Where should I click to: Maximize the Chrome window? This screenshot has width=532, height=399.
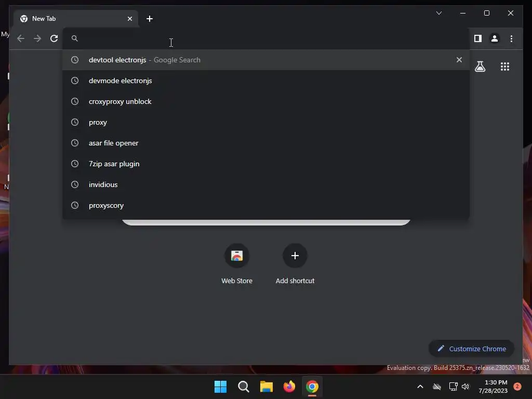(x=486, y=13)
